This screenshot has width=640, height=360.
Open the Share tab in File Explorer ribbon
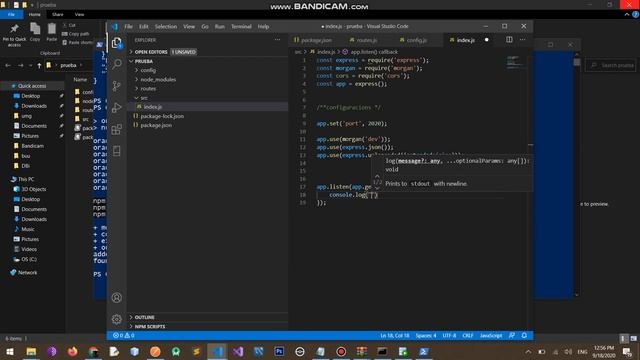[58, 14]
